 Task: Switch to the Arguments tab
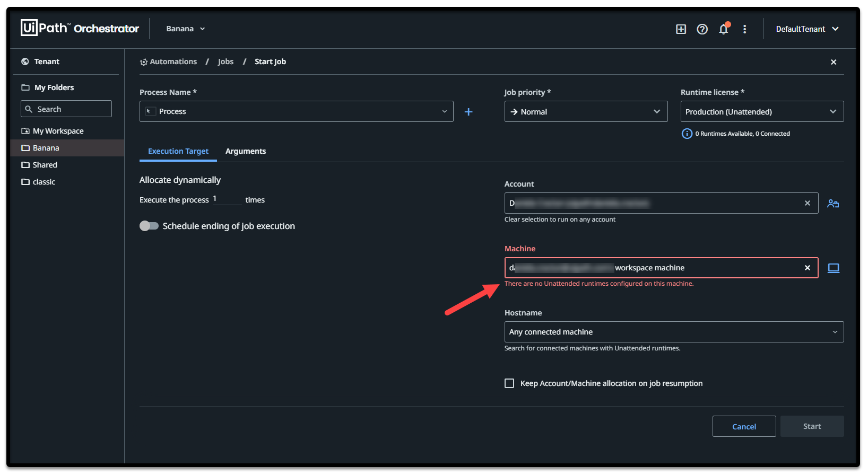pos(246,151)
